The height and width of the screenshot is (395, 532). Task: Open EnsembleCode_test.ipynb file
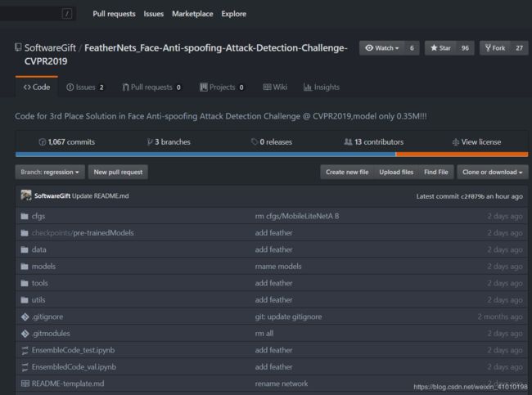pos(74,350)
